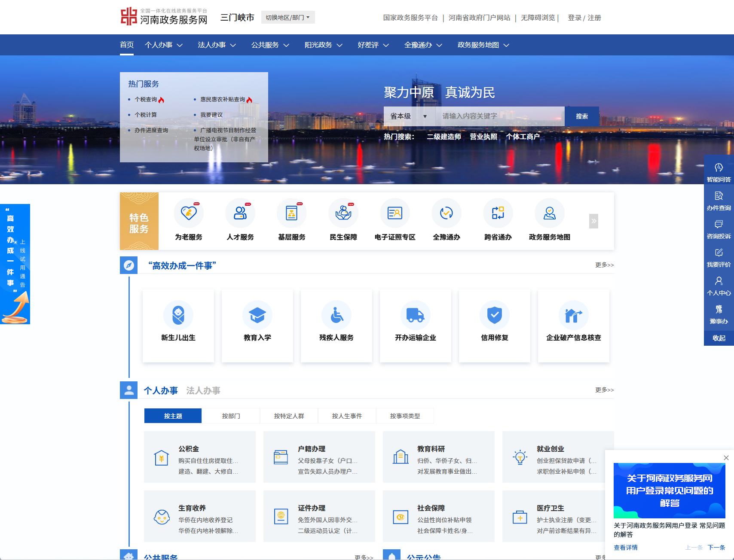Open the 河南省政府门户网站 link

click(480, 18)
